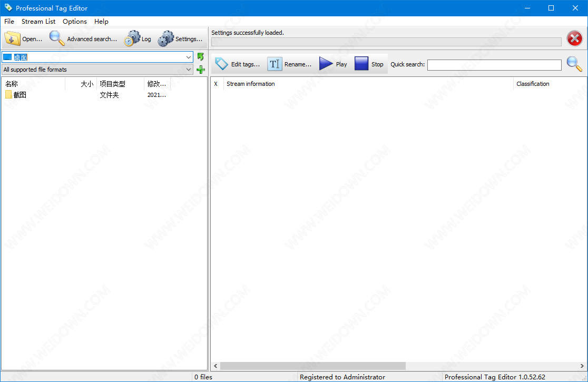Click the scroll left arrow
Viewport: 588px width, 382px height.
coord(215,366)
